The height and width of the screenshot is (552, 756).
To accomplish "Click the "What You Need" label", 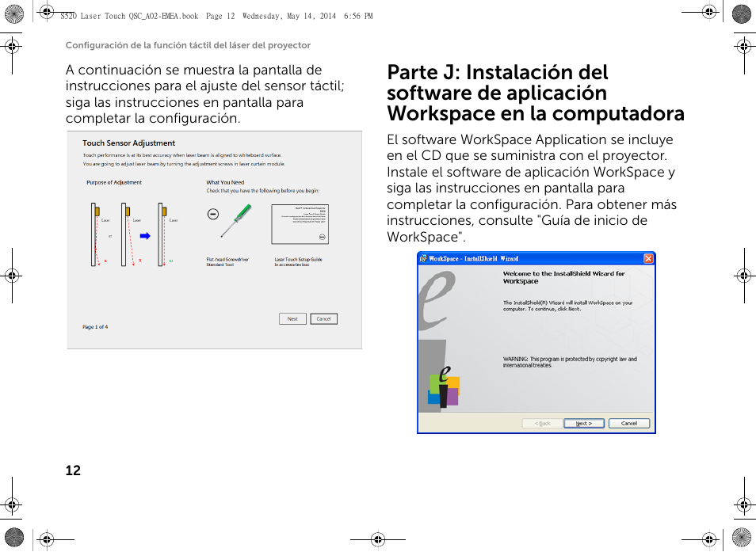I will (225, 183).
